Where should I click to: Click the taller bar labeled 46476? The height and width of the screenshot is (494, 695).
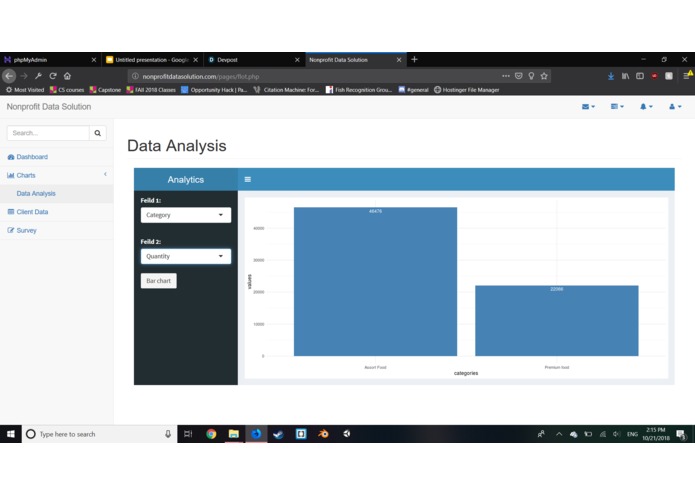click(375, 281)
